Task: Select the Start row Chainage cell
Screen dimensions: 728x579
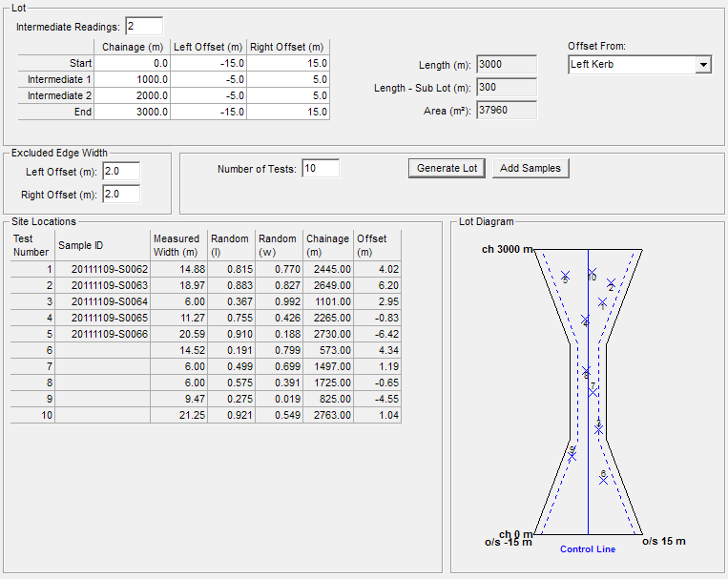Action: point(133,63)
